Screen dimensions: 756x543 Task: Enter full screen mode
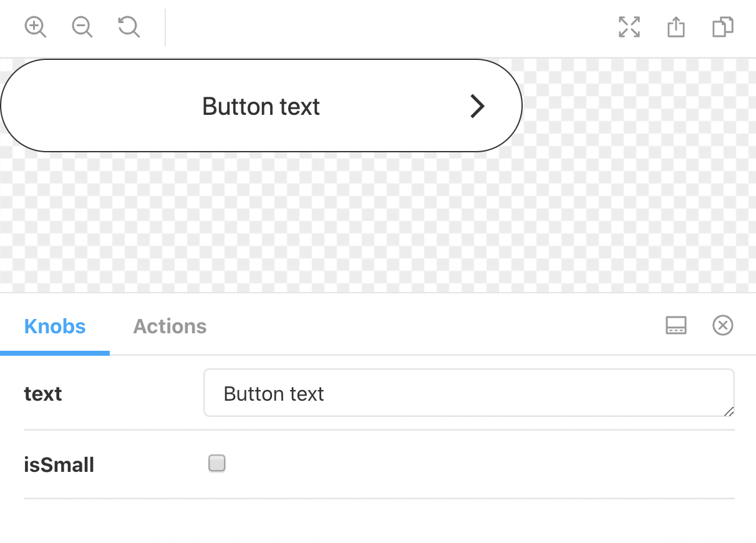pyautogui.click(x=629, y=27)
